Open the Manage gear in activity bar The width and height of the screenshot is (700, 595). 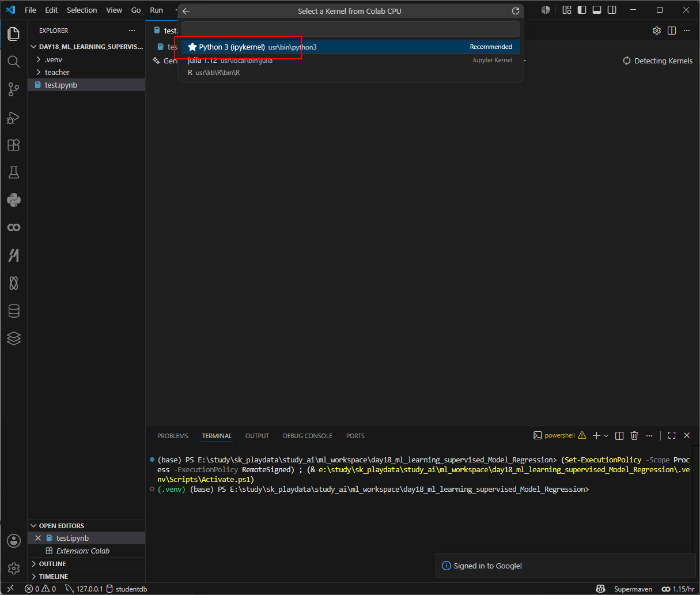pos(14,568)
